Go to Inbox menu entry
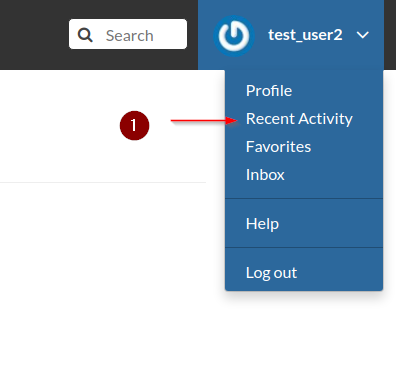Viewport: 396px width, 378px height. point(265,175)
